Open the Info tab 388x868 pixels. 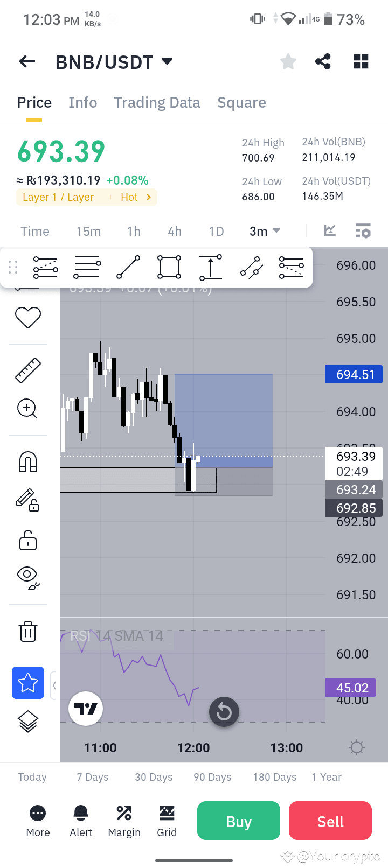point(82,102)
